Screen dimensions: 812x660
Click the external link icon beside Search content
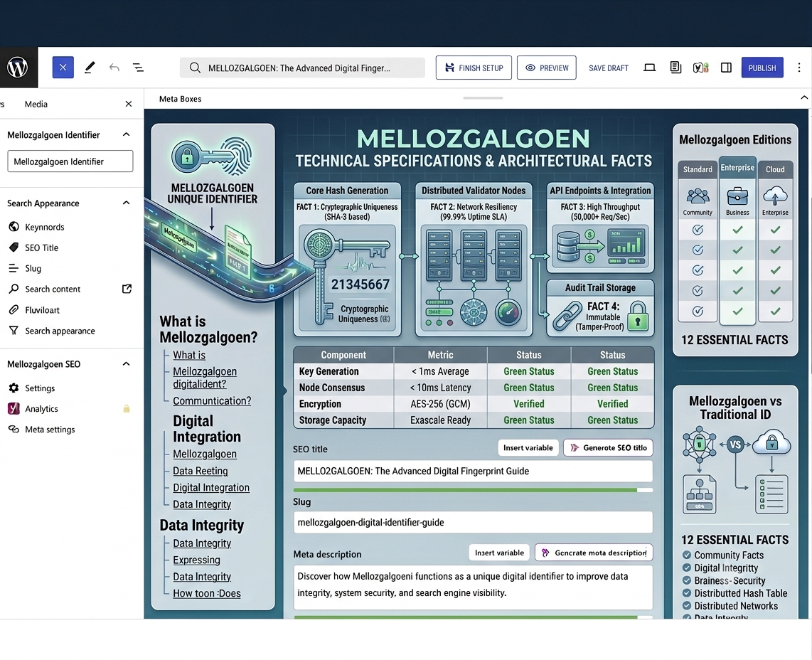(x=127, y=289)
